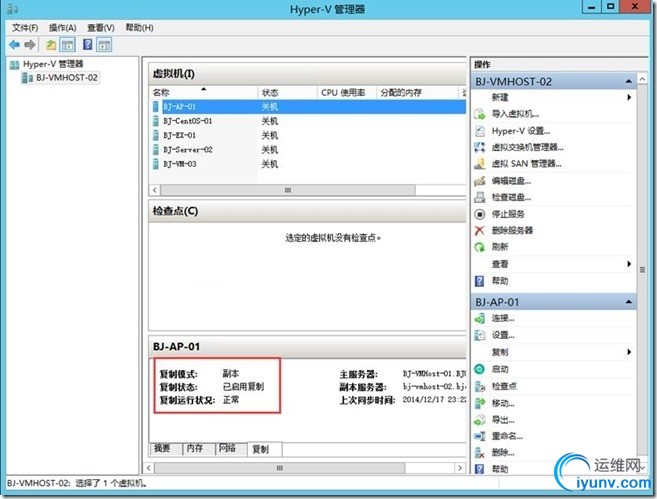Viewport: 657px width, 499px height.
Task: Select BJ-VMHOST-02 in the tree
Action: tap(67, 78)
